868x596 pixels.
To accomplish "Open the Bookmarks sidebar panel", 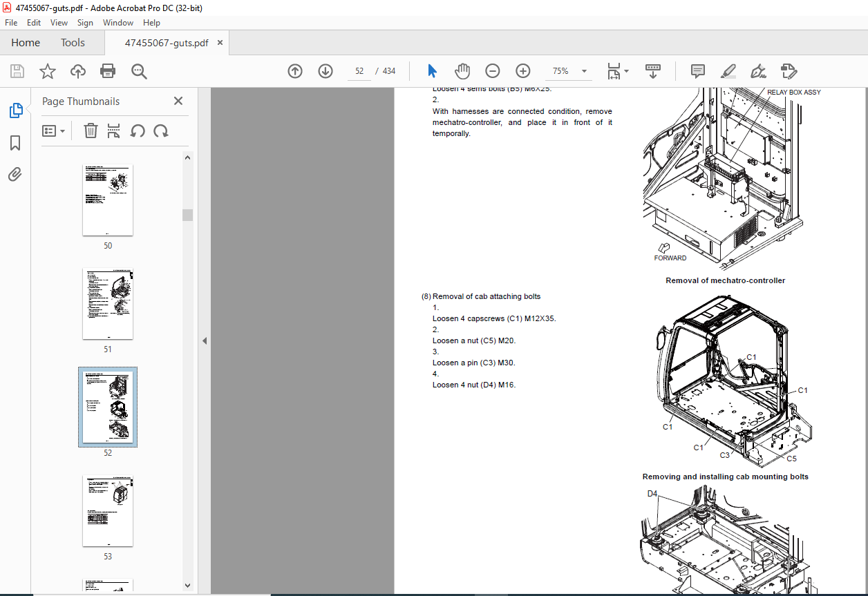I will [x=15, y=143].
